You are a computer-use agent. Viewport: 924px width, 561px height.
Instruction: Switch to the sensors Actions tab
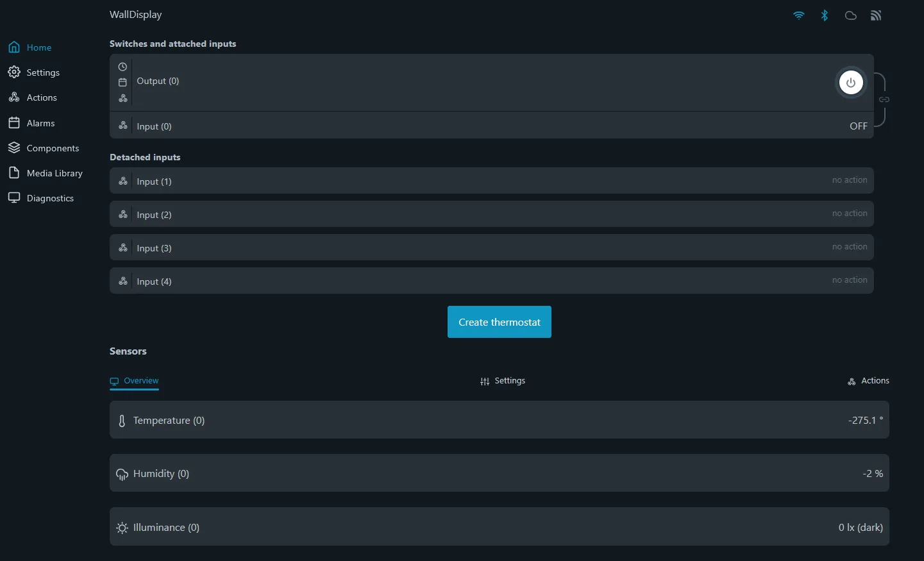tap(868, 381)
